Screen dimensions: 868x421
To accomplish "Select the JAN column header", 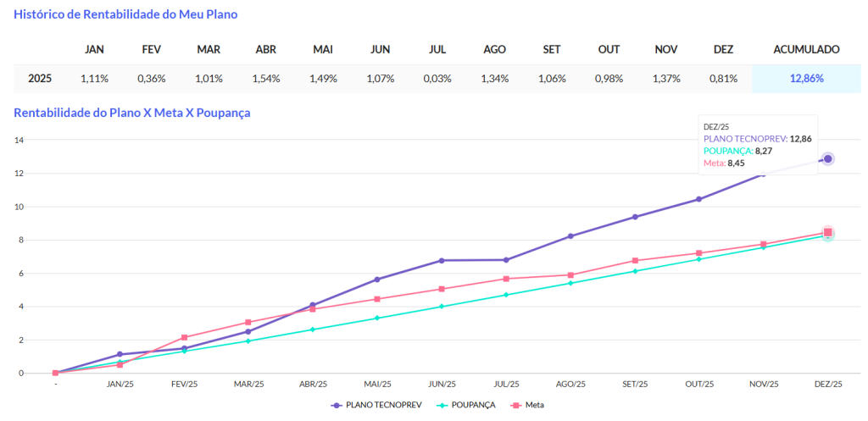I will pyautogui.click(x=94, y=49).
